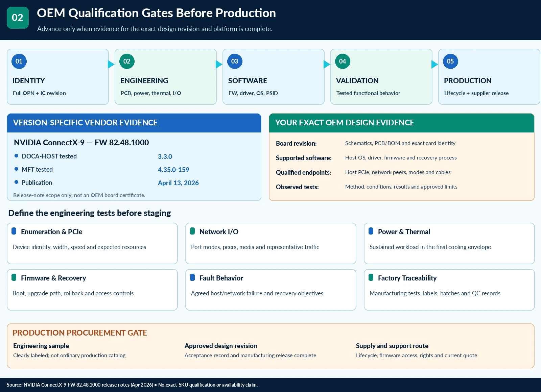Screen dimensions: 541x392
Task: Click the Version-Specific Vendor Evidence header
Action: (134, 123)
